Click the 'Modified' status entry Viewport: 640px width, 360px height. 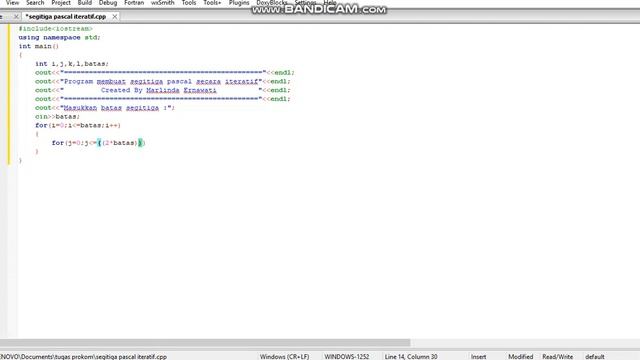(520, 357)
